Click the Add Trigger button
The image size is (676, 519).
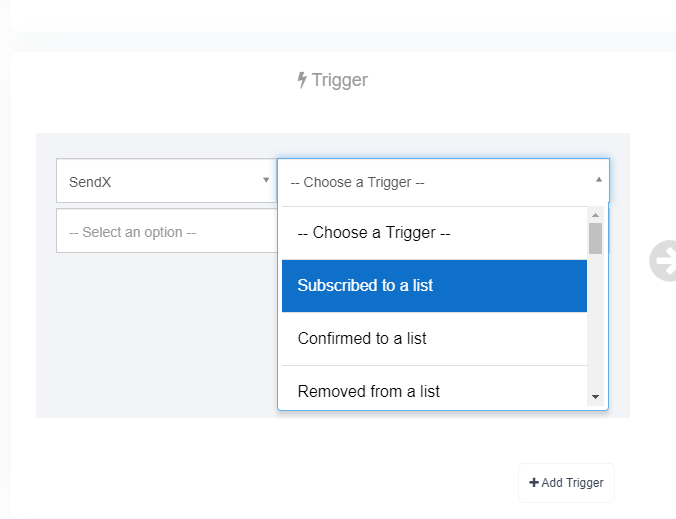tap(566, 483)
